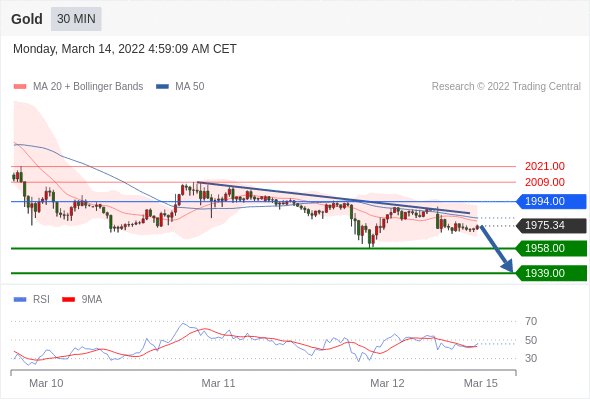
Task: Select the 1975.34 current price tag
Action: pyautogui.click(x=551, y=225)
